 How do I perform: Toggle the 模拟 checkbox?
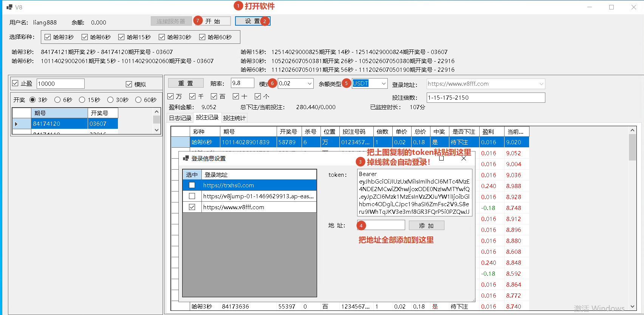click(x=129, y=84)
